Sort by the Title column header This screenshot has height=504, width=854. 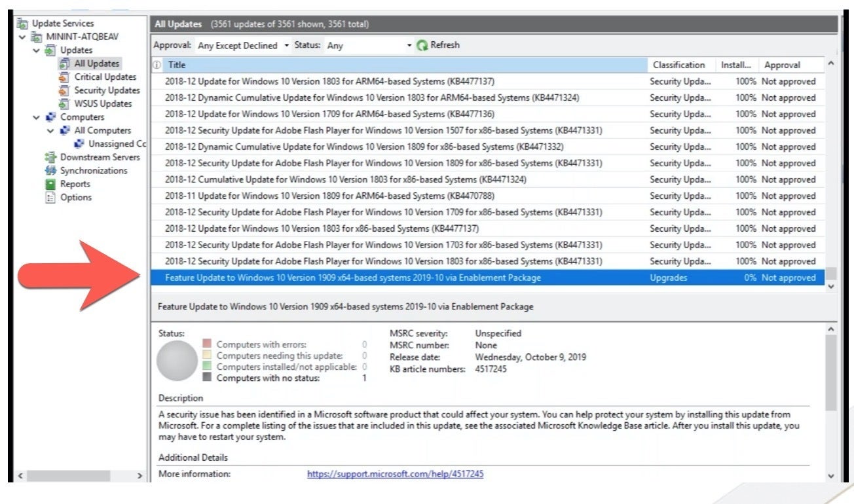click(405, 65)
